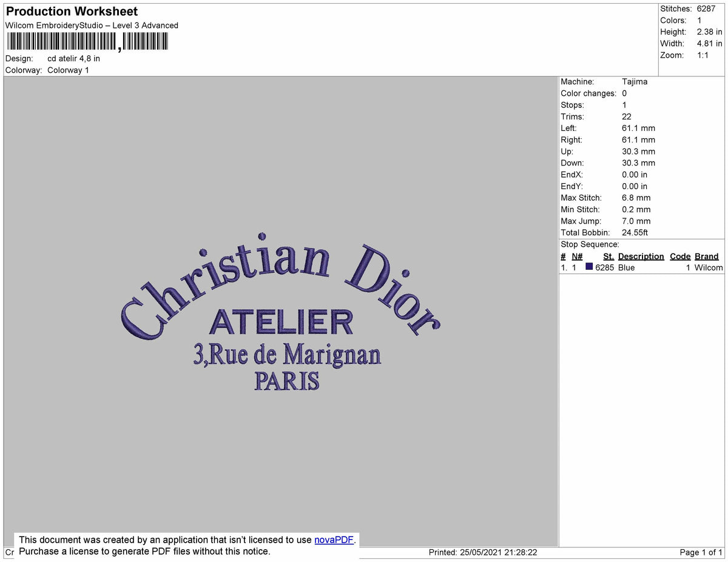Click the design name 'cd atelir 4,8 in'
Screen dimensions: 728x562
73,59
